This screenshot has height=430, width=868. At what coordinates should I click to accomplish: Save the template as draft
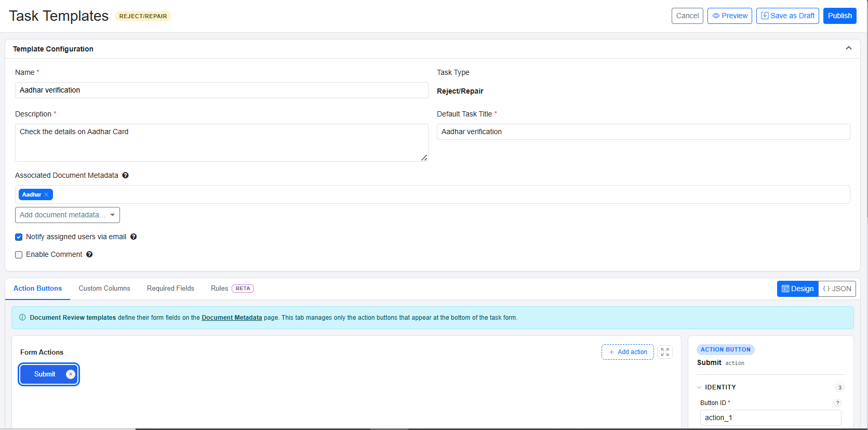coord(787,16)
